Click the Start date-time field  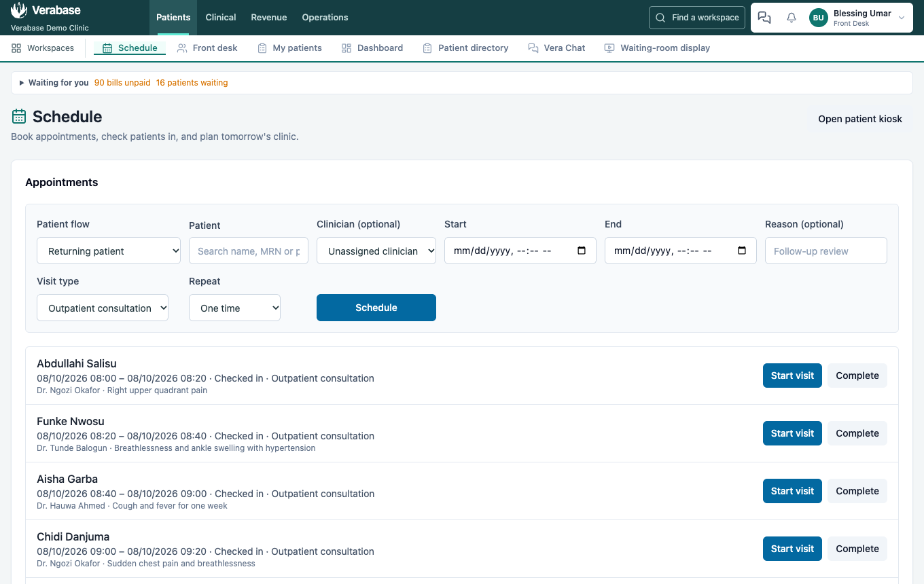(520, 251)
